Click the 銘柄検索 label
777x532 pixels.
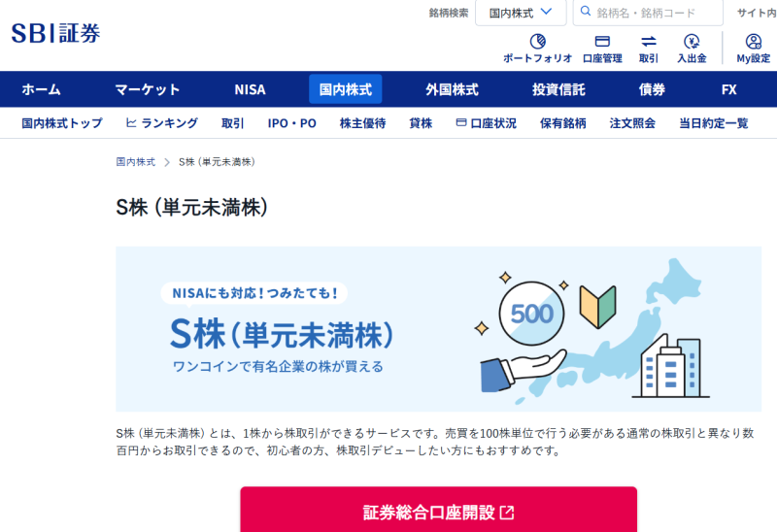point(449,13)
